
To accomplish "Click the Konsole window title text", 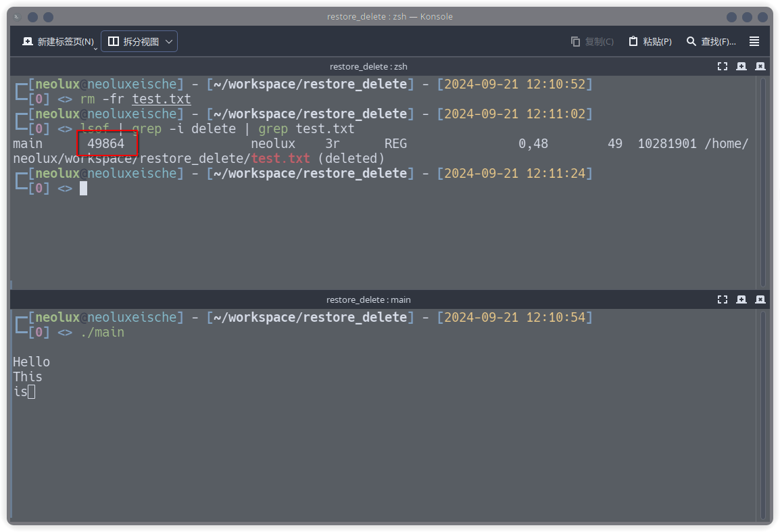I will click(x=389, y=17).
